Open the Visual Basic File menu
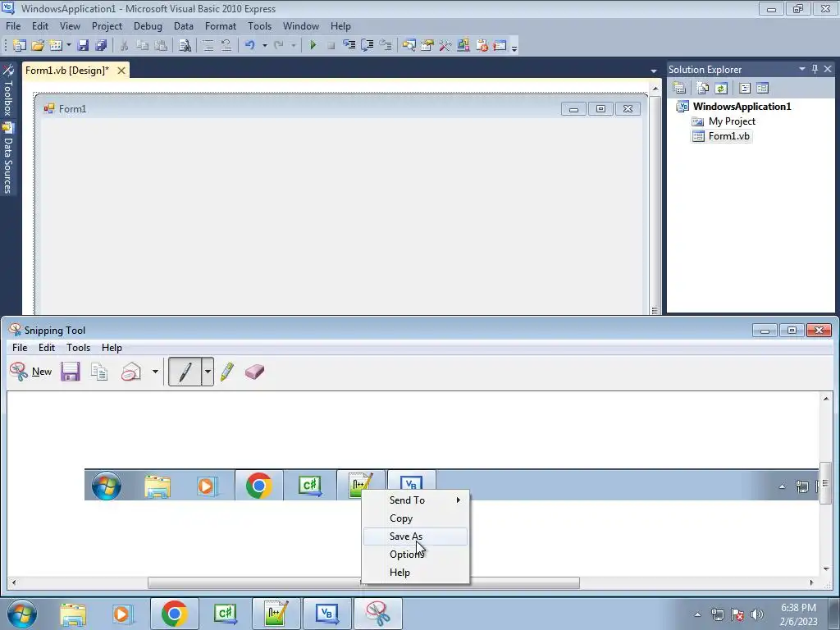The image size is (840, 630). click(x=13, y=25)
